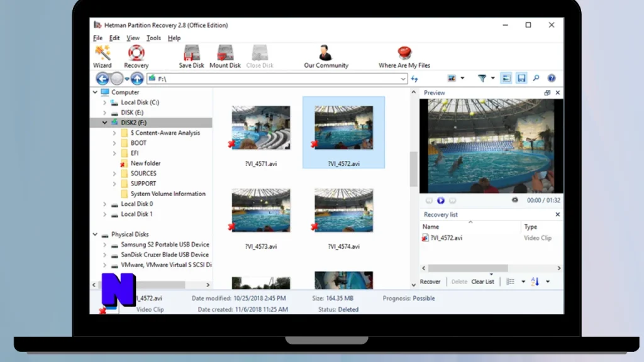
Task: Open the view mode dropdown arrow
Action: [x=462, y=78]
